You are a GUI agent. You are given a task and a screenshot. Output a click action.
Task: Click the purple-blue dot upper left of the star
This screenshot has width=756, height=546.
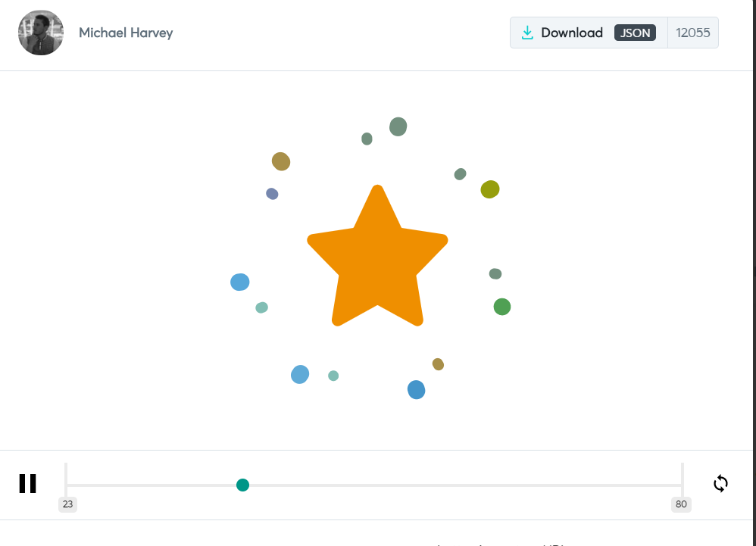click(x=272, y=194)
